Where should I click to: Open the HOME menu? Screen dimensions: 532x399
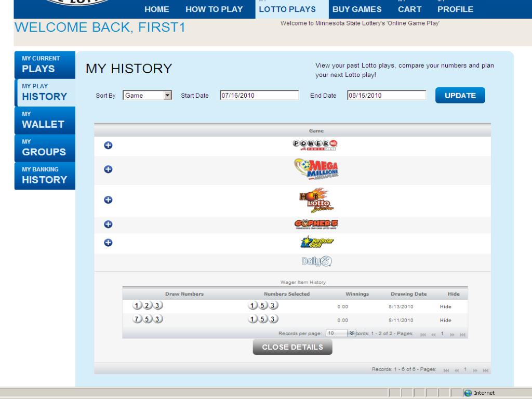[x=157, y=9]
